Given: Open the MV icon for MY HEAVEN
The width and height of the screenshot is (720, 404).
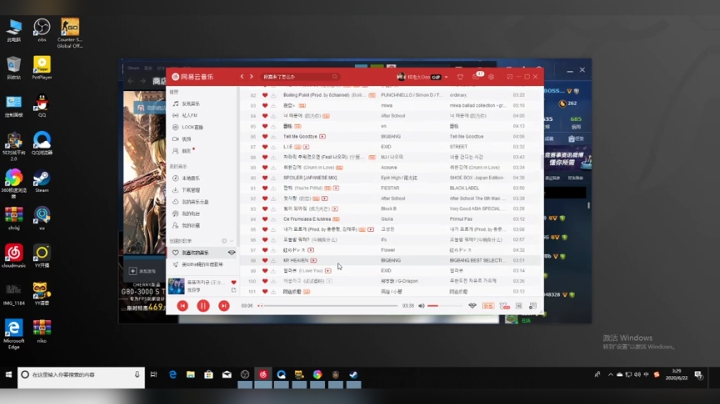Looking at the screenshot, I should click(314, 260).
